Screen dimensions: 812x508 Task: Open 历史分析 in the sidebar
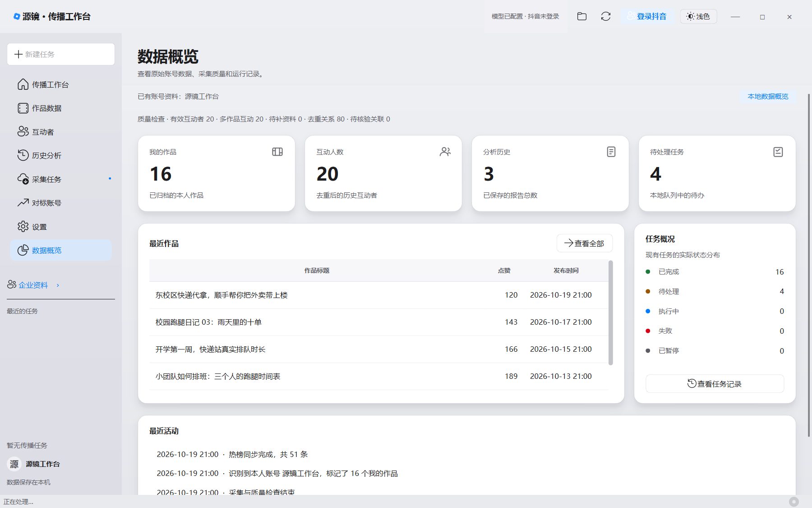61,155
